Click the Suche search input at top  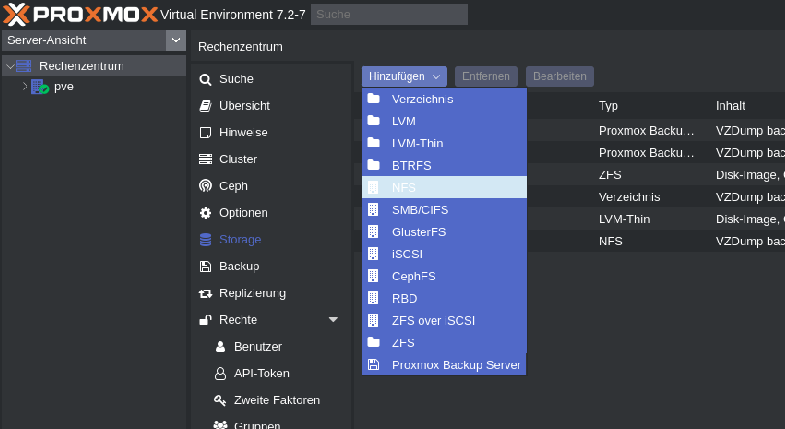389,15
